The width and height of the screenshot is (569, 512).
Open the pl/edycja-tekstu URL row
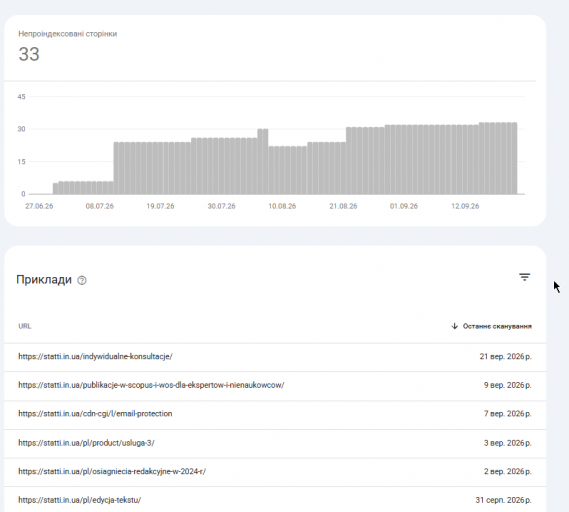275,500
